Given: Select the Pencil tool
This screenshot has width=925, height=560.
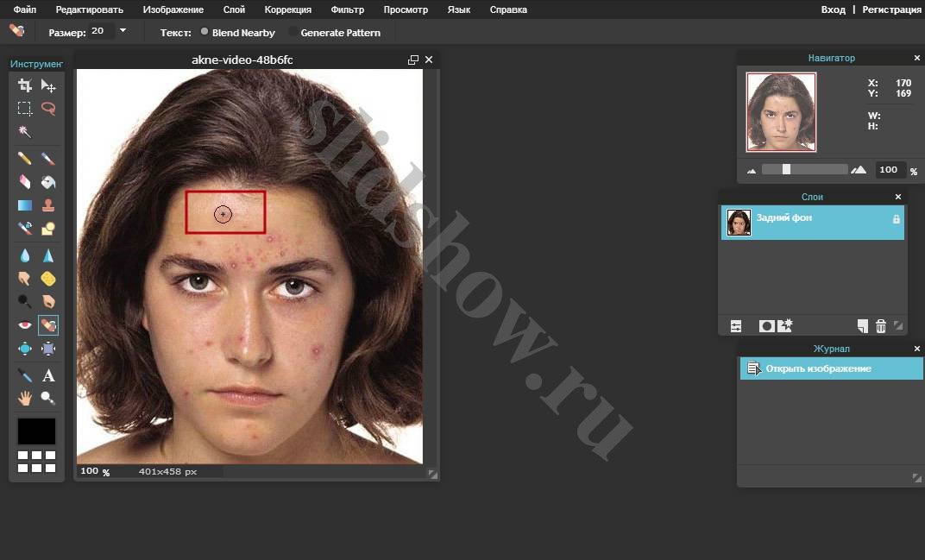Looking at the screenshot, I should 25,158.
